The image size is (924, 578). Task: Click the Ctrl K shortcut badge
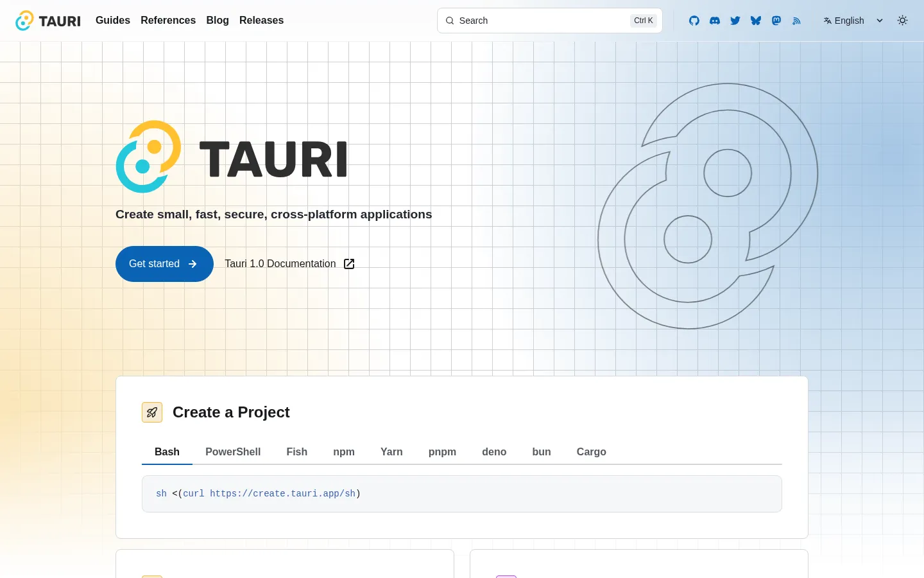(x=644, y=21)
